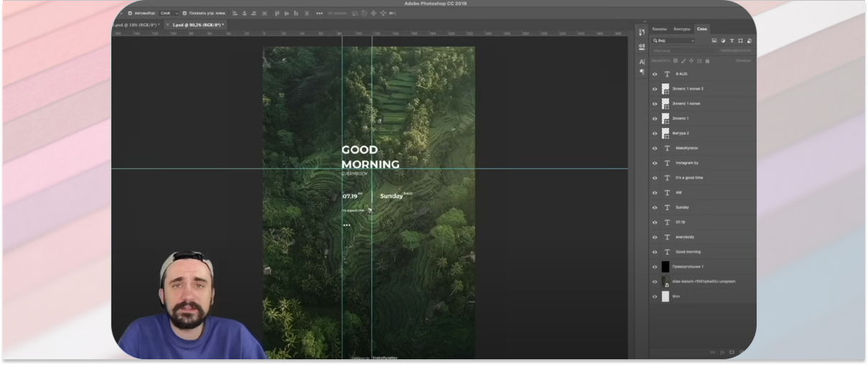This screenshot has height=365, width=868.
Task: Select the silas-baisch unsplash photo layer
Action: point(703,282)
